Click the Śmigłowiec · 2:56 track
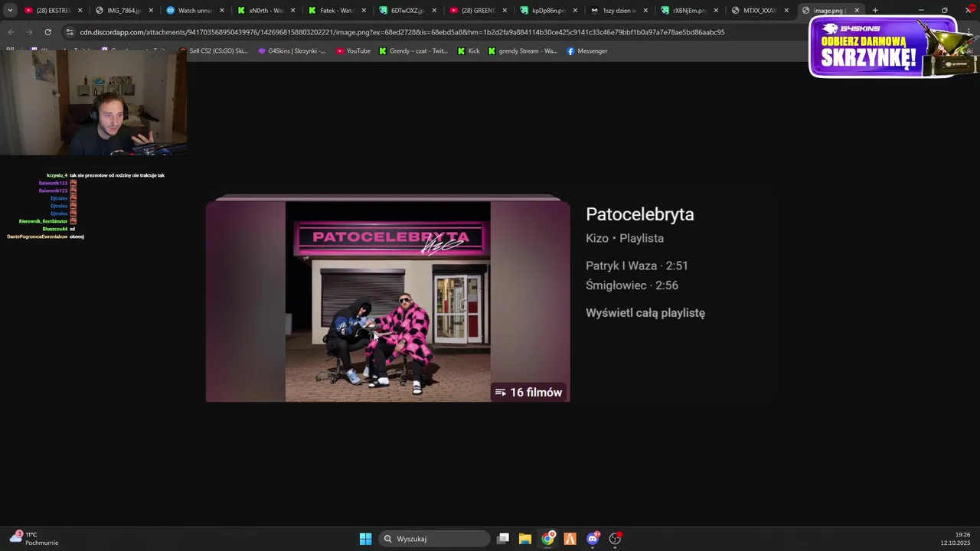Image resolution: width=980 pixels, height=551 pixels. click(x=632, y=285)
